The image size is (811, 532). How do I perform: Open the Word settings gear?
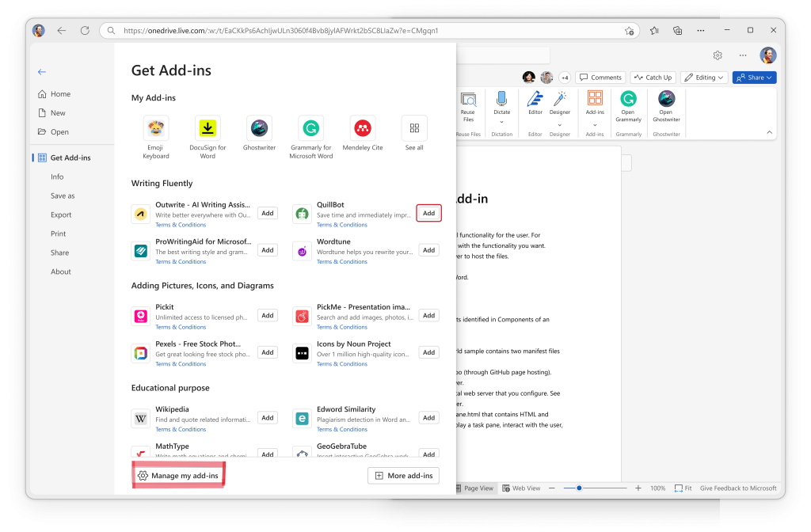(x=718, y=55)
